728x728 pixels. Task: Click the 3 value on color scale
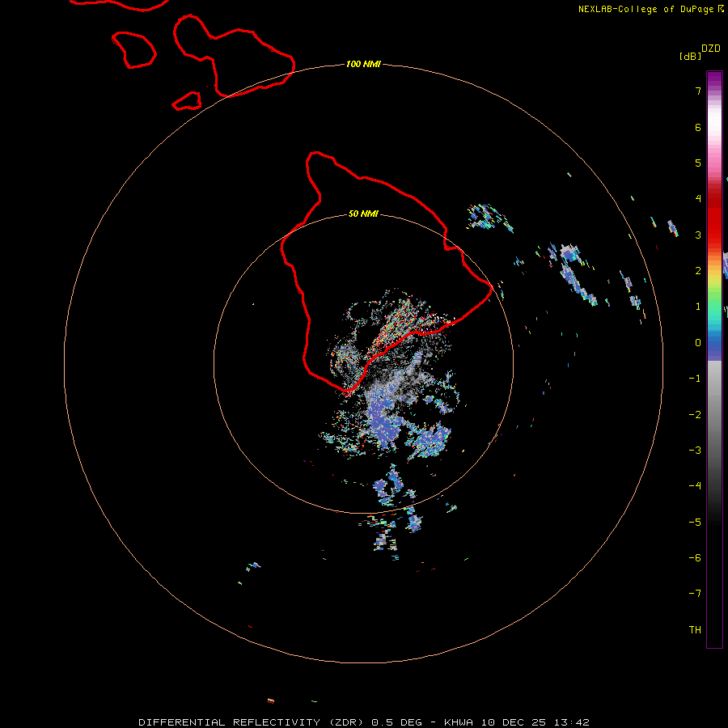(698, 235)
